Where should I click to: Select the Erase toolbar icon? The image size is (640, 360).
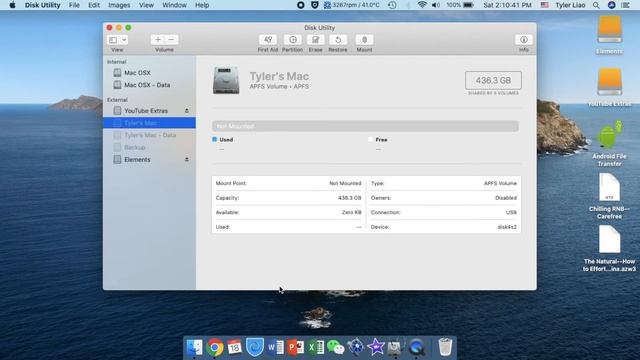click(316, 40)
